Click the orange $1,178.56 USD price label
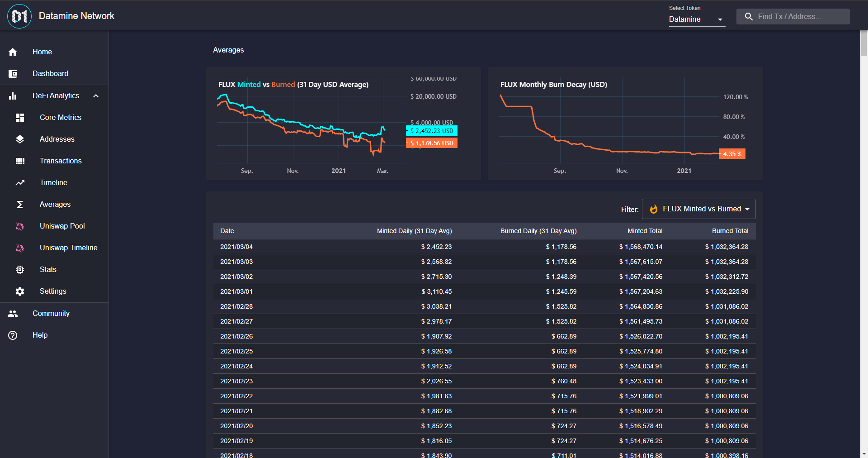The height and width of the screenshot is (458, 868). 432,143
